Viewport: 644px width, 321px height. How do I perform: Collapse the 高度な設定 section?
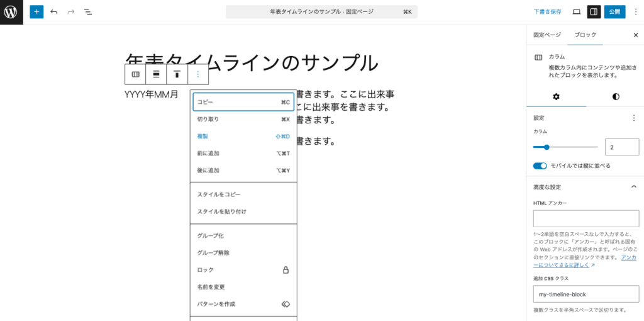586,187
